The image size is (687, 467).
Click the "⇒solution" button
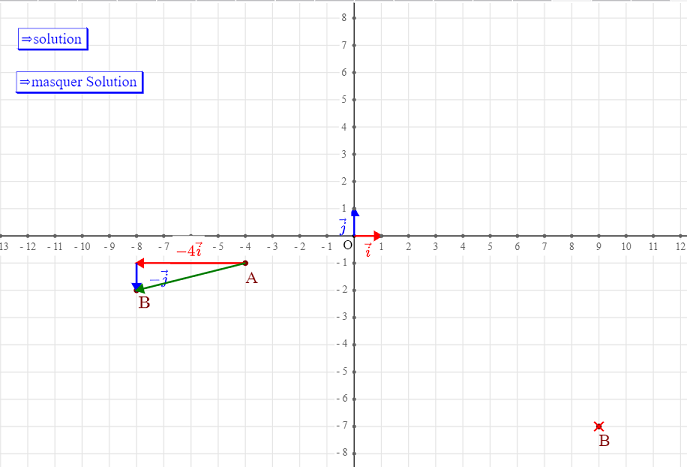52,39
